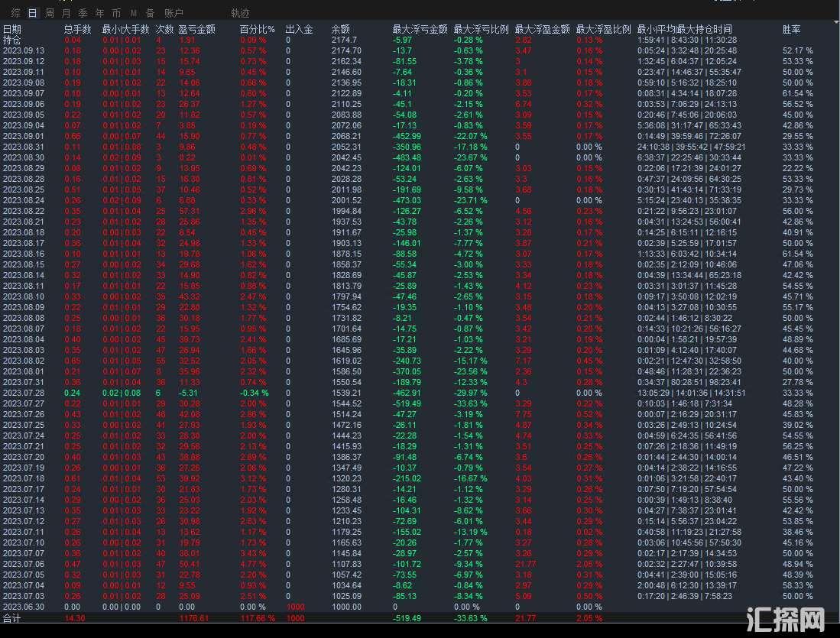
Task: Select the 2023.08.30 date row
Action: click(420, 157)
